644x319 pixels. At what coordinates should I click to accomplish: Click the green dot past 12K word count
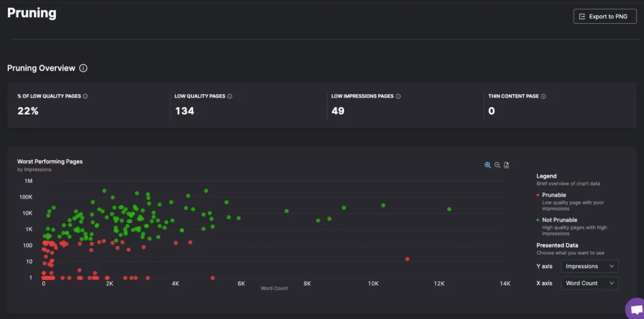(x=449, y=209)
